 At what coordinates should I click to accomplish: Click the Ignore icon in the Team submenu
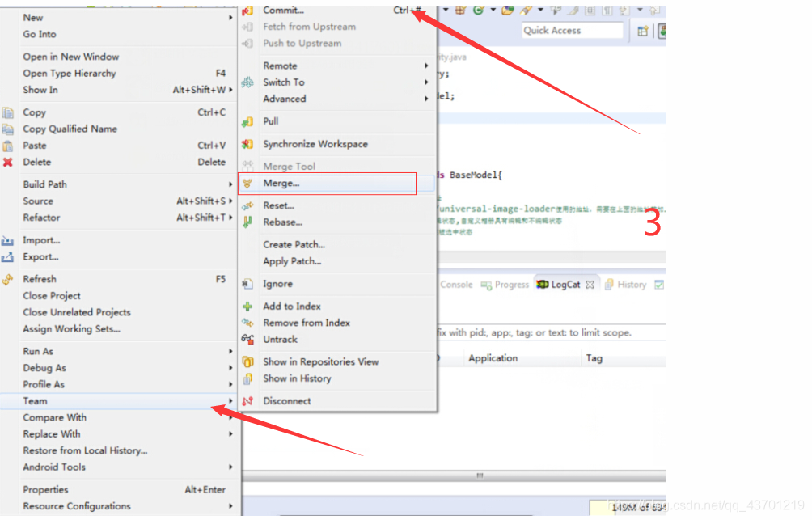(x=247, y=284)
